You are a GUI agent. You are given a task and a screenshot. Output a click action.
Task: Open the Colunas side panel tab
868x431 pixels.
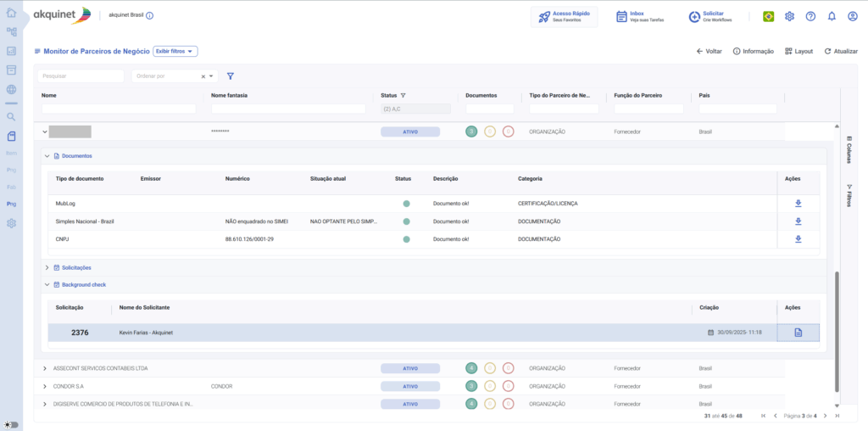[x=849, y=148]
